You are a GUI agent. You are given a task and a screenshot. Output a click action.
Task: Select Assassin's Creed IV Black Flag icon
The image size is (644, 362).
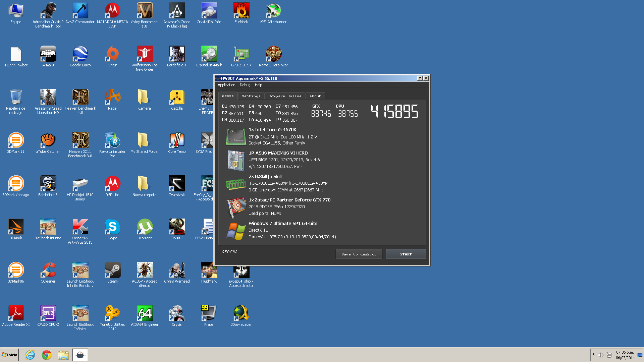coord(177,15)
